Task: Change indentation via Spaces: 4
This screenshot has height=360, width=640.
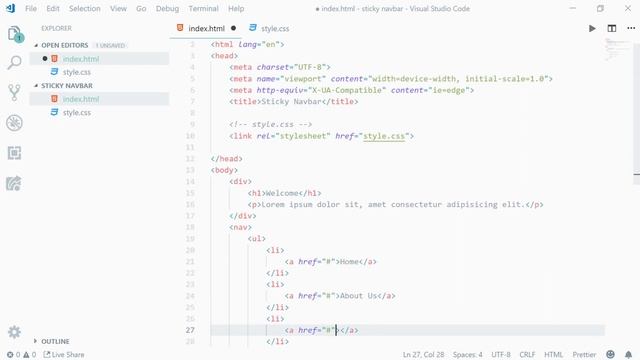Action: click(x=467, y=355)
